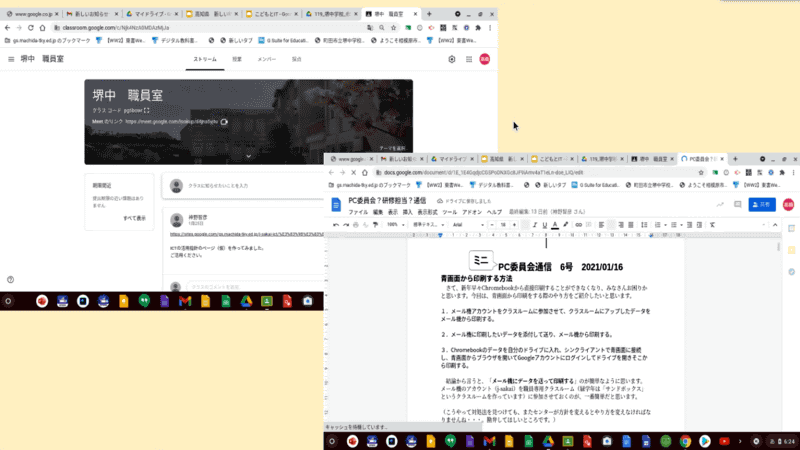Image resolution: width=800 pixels, height=450 pixels.
Task: Collapse the Docs toolbar with up chevron
Action: 775,225
